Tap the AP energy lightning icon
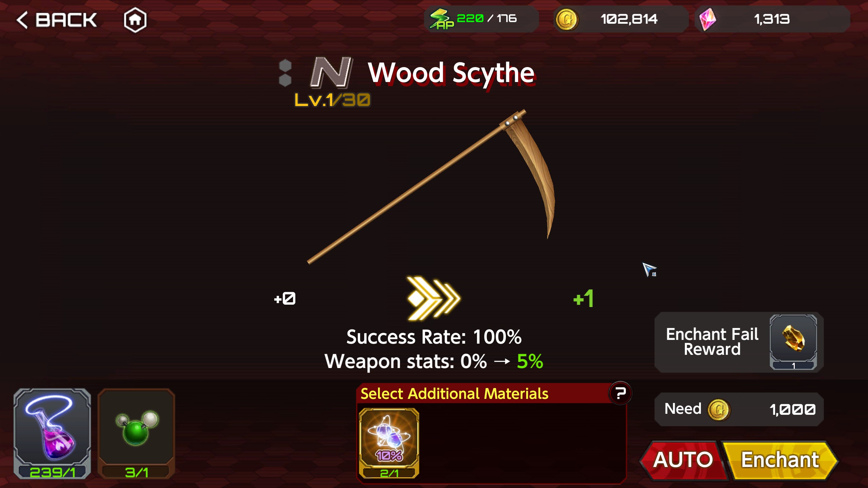The image size is (868, 488). [441, 19]
